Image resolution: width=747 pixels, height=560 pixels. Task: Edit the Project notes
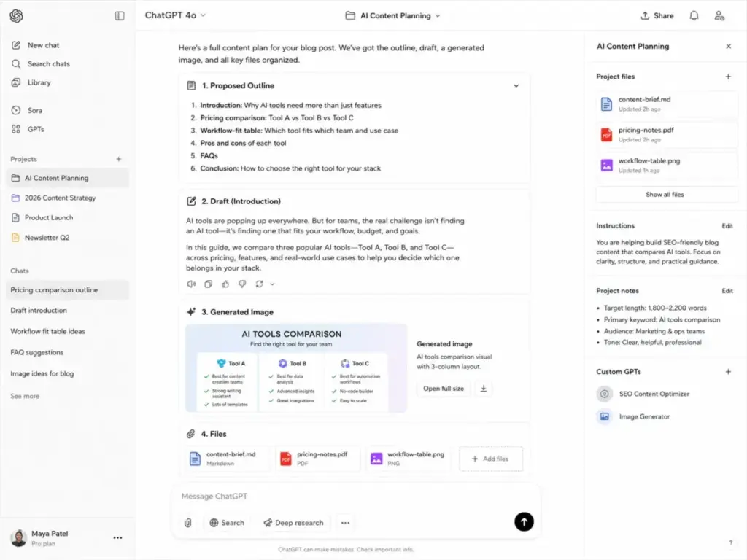click(727, 291)
